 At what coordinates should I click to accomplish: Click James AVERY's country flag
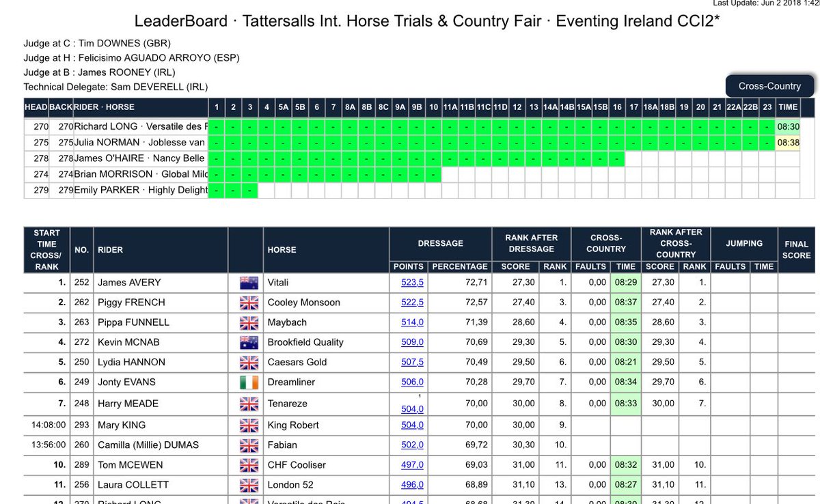point(247,282)
